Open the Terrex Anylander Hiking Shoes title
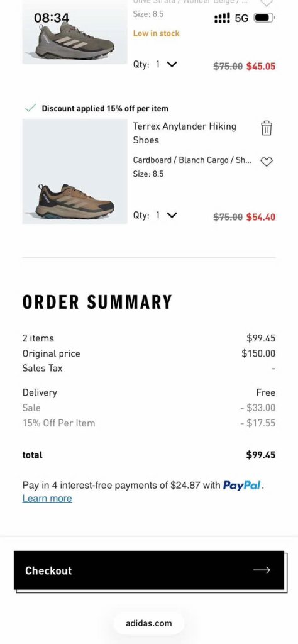 [x=185, y=133]
